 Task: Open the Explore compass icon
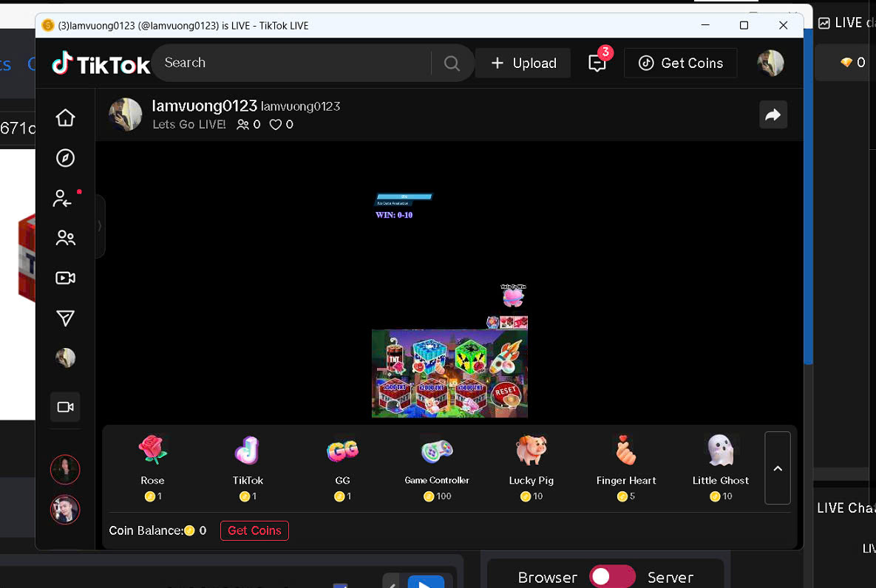click(65, 158)
